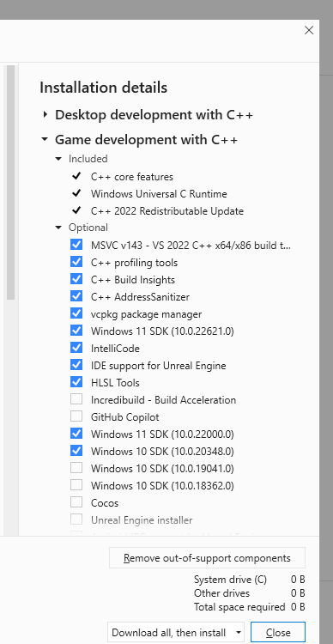Enable the Cocos component checkbox
Image resolution: width=333 pixels, height=644 pixels.
pos(76,502)
